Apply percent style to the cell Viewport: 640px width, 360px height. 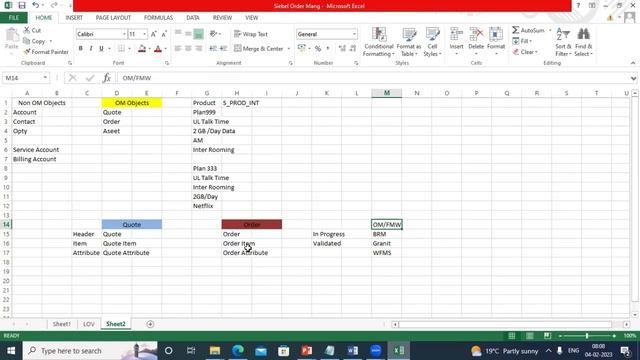coord(318,49)
